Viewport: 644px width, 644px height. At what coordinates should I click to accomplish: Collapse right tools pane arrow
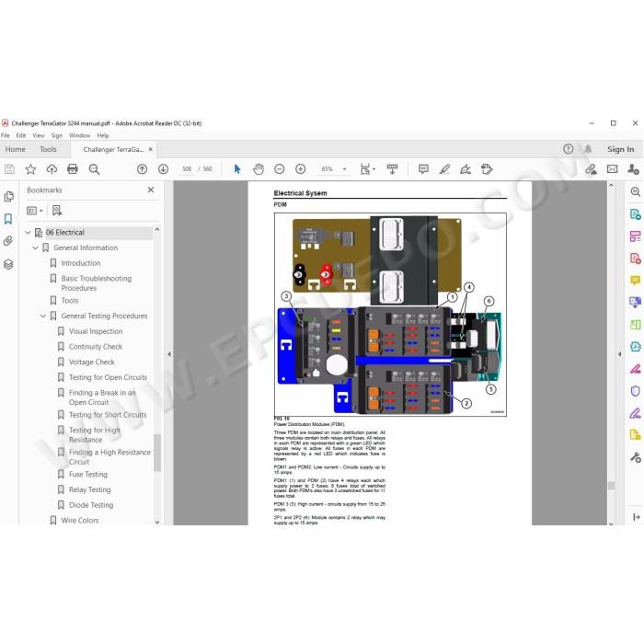pos(619,353)
